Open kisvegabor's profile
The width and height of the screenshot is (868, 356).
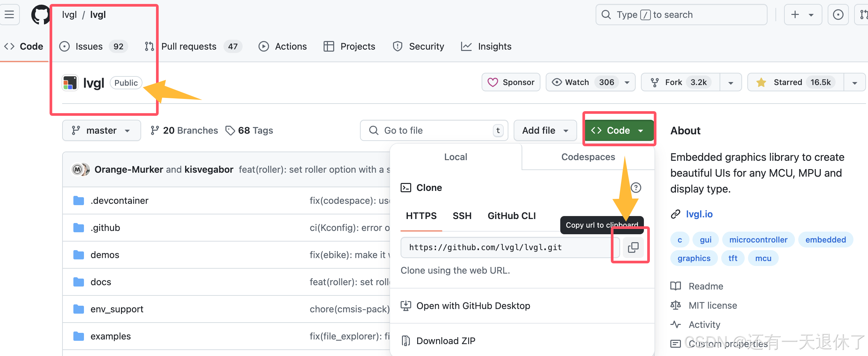coord(209,169)
